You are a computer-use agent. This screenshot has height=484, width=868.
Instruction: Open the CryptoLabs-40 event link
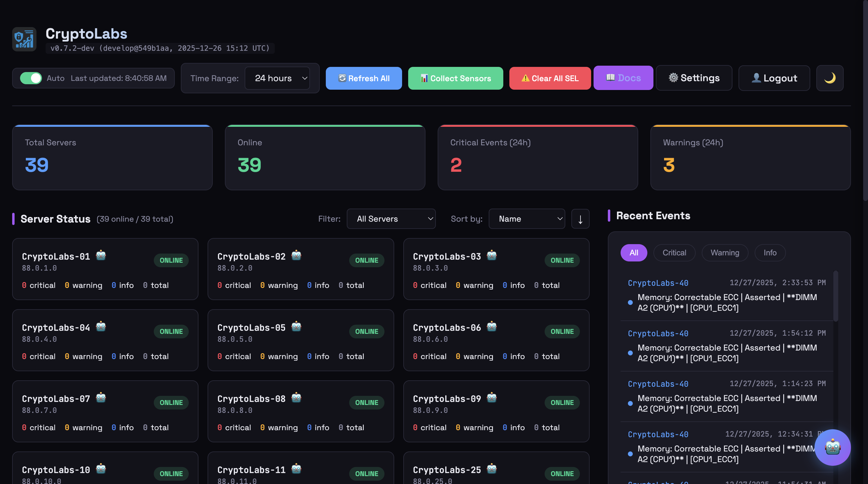(x=658, y=283)
